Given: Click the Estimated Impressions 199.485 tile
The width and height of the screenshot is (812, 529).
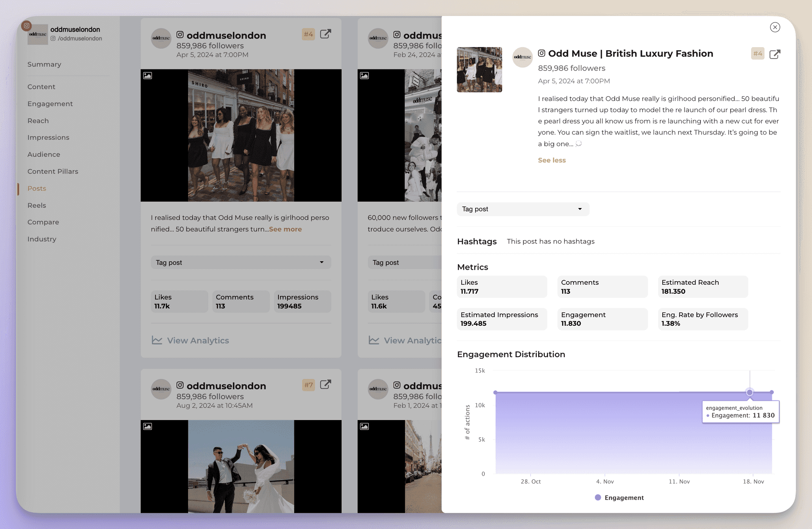Looking at the screenshot, I should pyautogui.click(x=502, y=319).
